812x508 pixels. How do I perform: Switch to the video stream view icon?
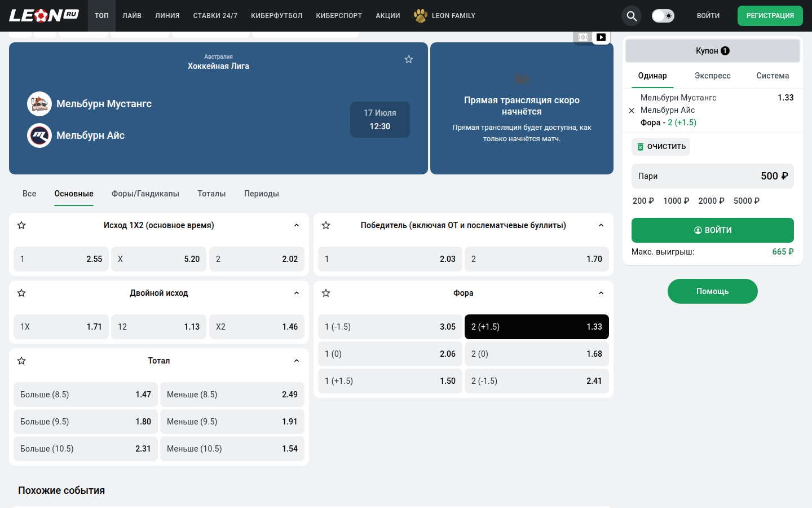[x=601, y=37]
